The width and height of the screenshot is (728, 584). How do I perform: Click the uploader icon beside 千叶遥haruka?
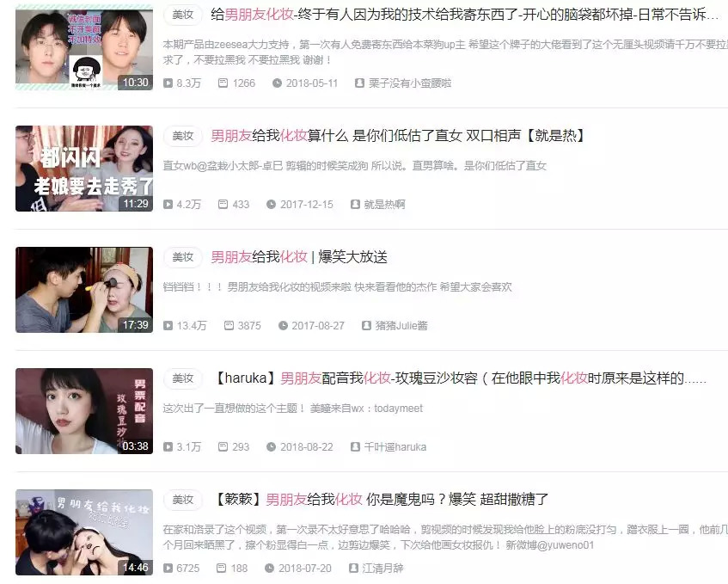pos(355,447)
